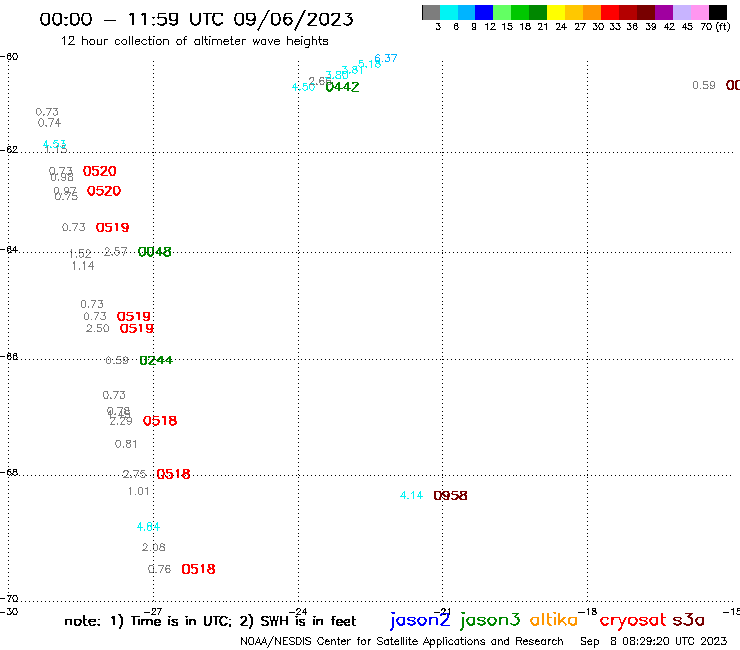The image size is (740, 650).
Task: Click the -30 longitude axis label
Action: tap(9, 611)
